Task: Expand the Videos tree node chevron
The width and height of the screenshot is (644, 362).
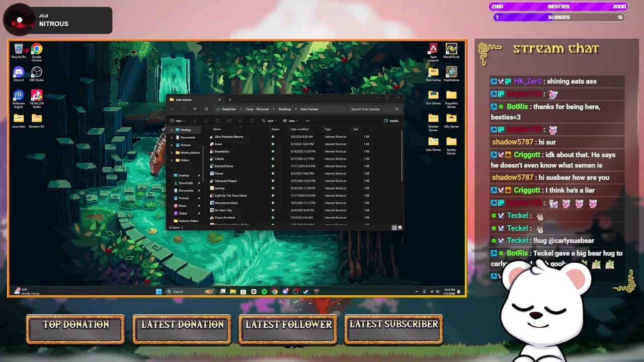Action: point(172,160)
